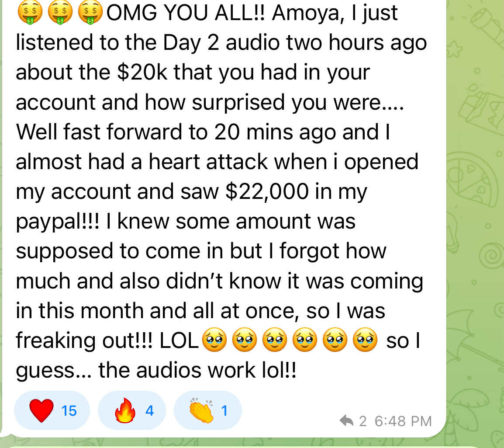Click "the audios work lol!!" closing line
This screenshot has height=448, width=504.
point(197,370)
